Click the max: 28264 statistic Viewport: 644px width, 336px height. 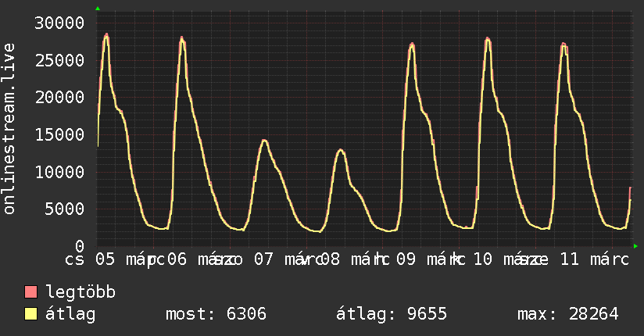(x=568, y=314)
